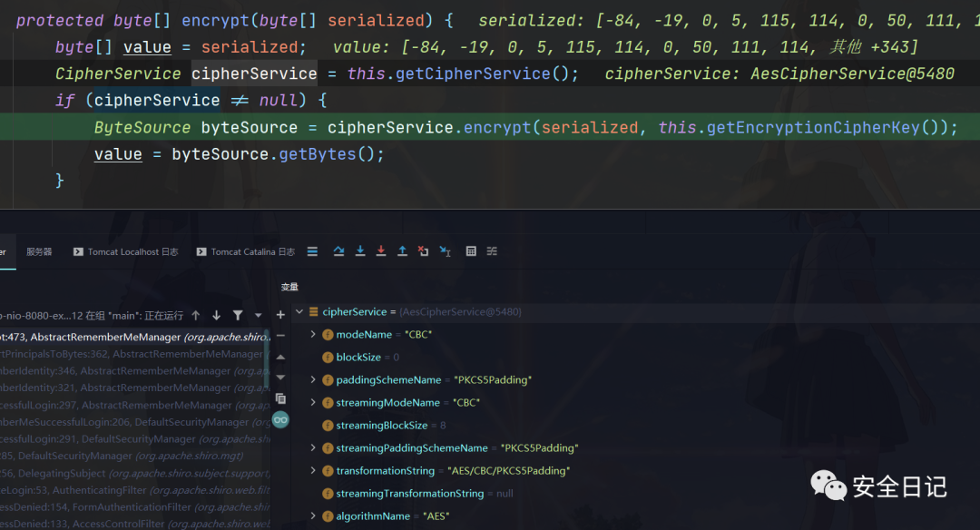This screenshot has width=980, height=530.
Task: Go to the next frame with down arrow
Action: click(x=216, y=316)
